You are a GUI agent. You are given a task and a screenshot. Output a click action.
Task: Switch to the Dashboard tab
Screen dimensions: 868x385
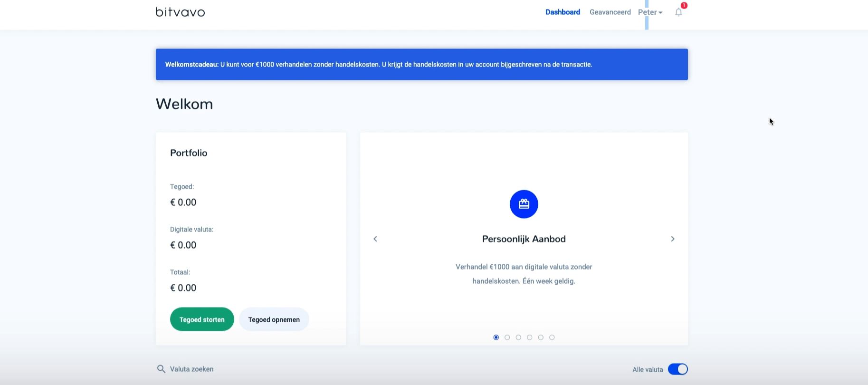pyautogui.click(x=563, y=12)
